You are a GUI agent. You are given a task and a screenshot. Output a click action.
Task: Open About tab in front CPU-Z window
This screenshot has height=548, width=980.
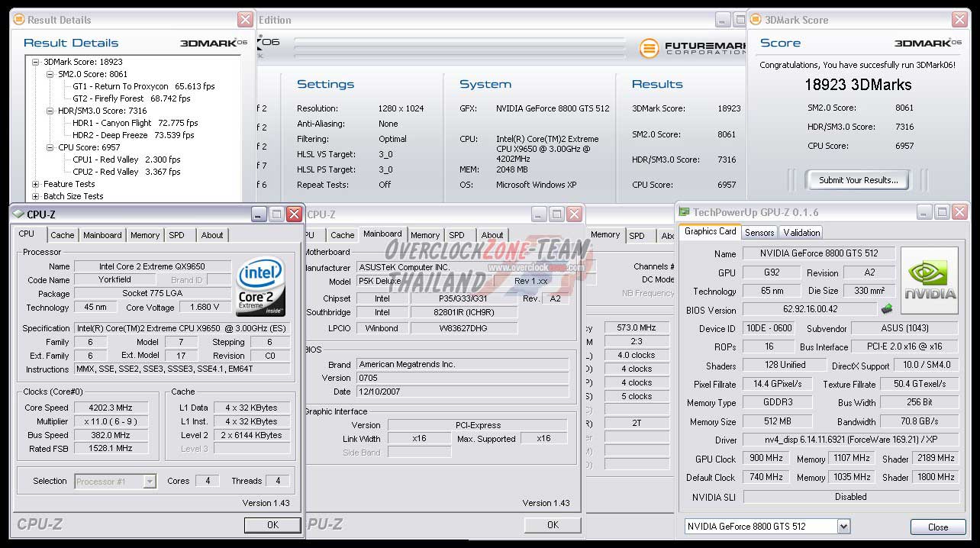pos(212,235)
